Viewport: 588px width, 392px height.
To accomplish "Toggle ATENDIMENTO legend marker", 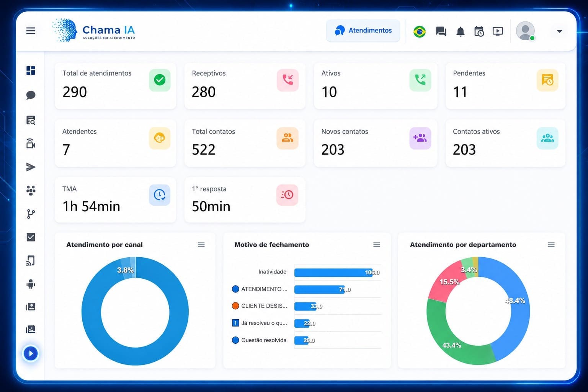I will click(x=235, y=289).
